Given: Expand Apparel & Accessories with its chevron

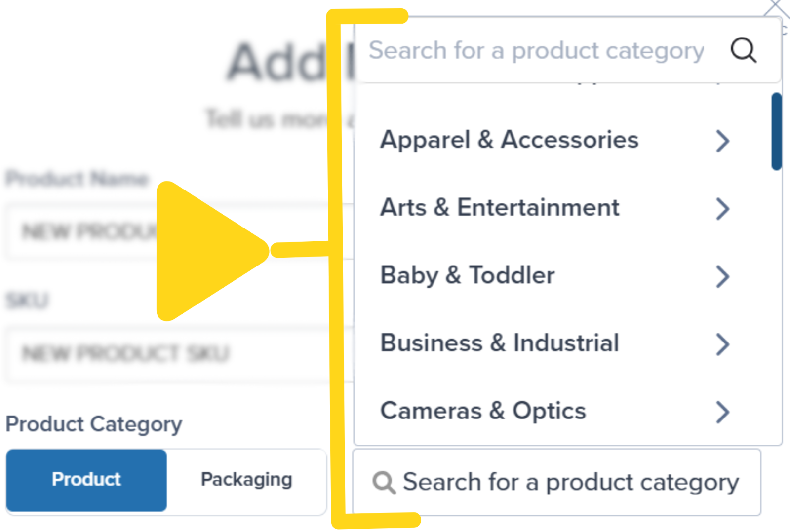Looking at the screenshot, I should click(723, 141).
